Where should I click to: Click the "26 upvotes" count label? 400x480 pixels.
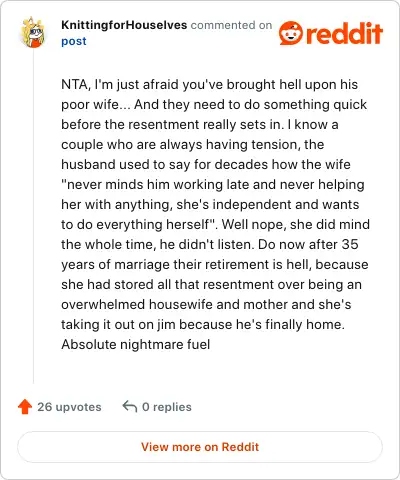pos(69,407)
